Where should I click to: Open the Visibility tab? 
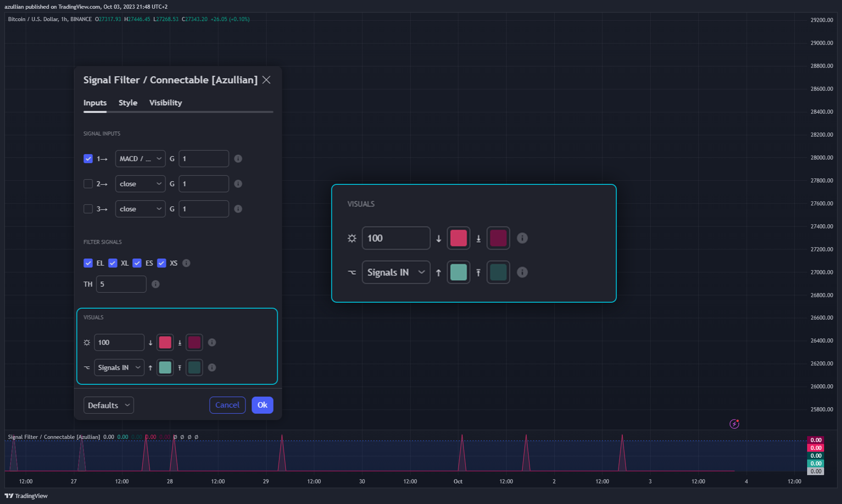[166, 103]
